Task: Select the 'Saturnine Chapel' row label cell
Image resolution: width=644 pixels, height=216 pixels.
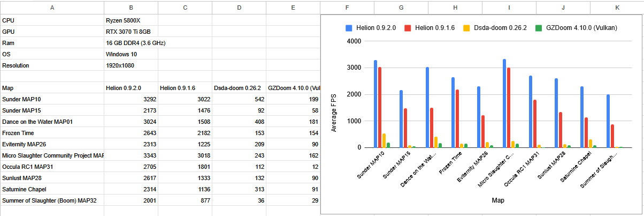Action: 52,189
